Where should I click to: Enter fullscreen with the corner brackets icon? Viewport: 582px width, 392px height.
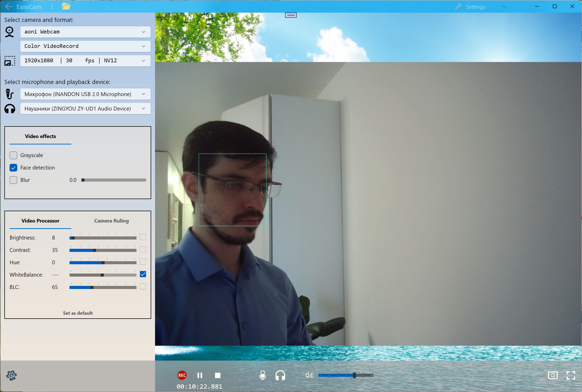[x=571, y=375]
